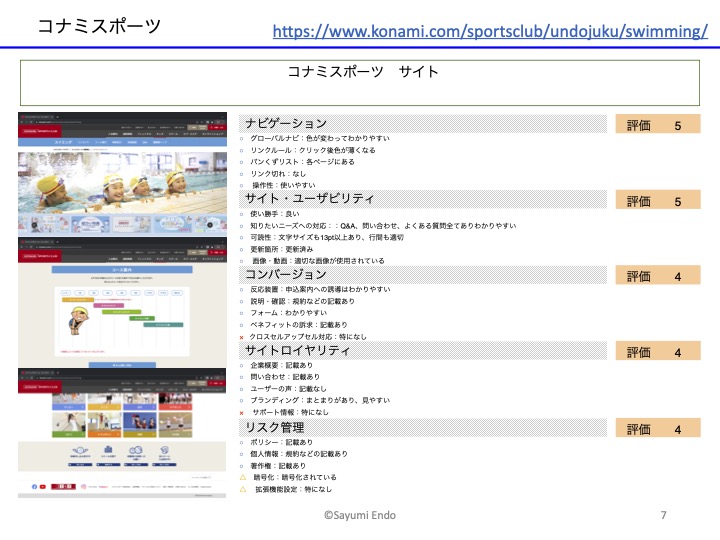
Task: Click the リスク管理 評価 4 score box
Action: pos(657,429)
